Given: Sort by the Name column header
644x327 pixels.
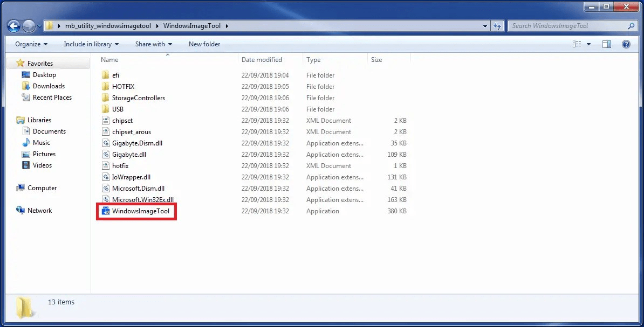Looking at the screenshot, I should point(109,60).
